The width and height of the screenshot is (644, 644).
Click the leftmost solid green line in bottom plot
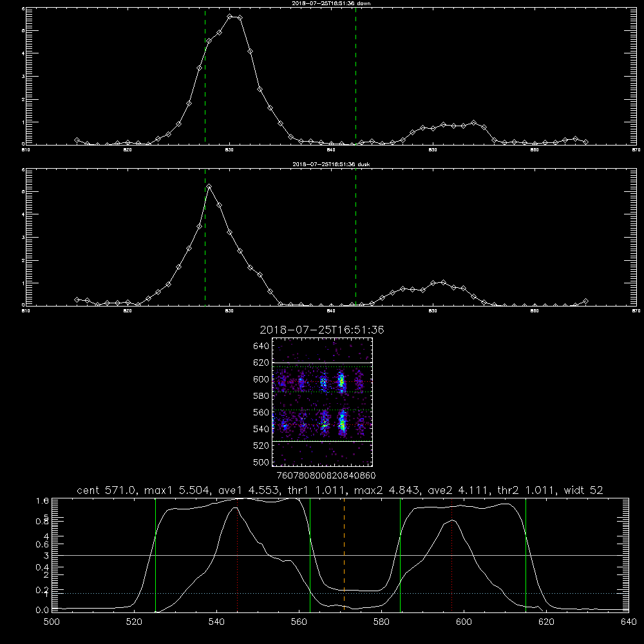tap(156, 554)
